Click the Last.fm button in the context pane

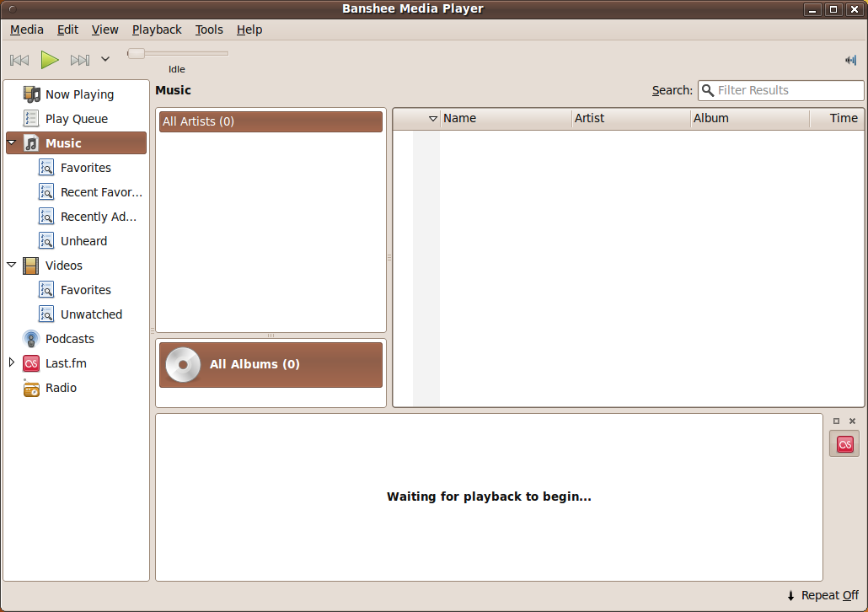click(x=844, y=443)
